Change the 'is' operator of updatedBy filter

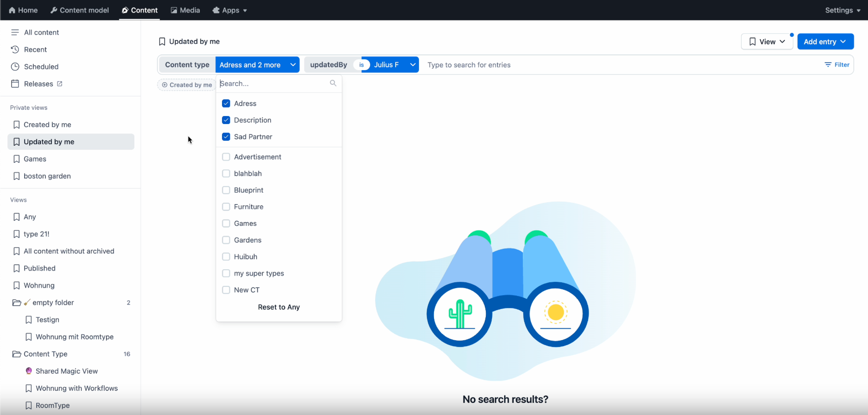coord(361,65)
